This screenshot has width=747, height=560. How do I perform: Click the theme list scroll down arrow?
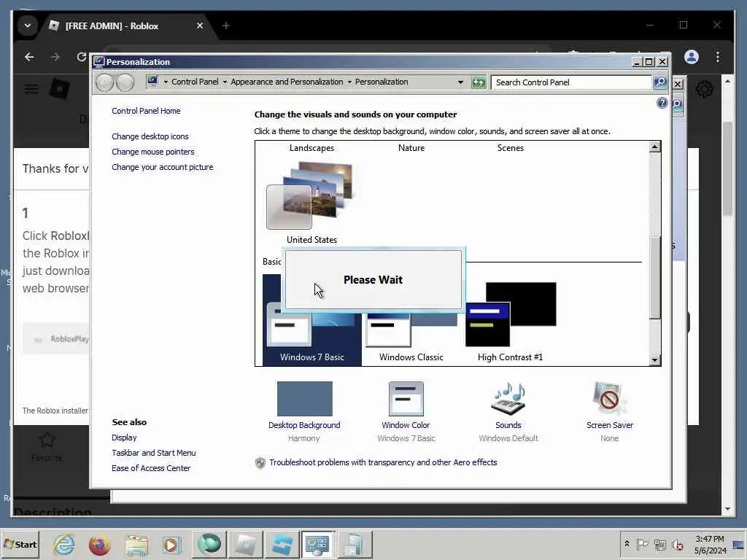tap(655, 360)
